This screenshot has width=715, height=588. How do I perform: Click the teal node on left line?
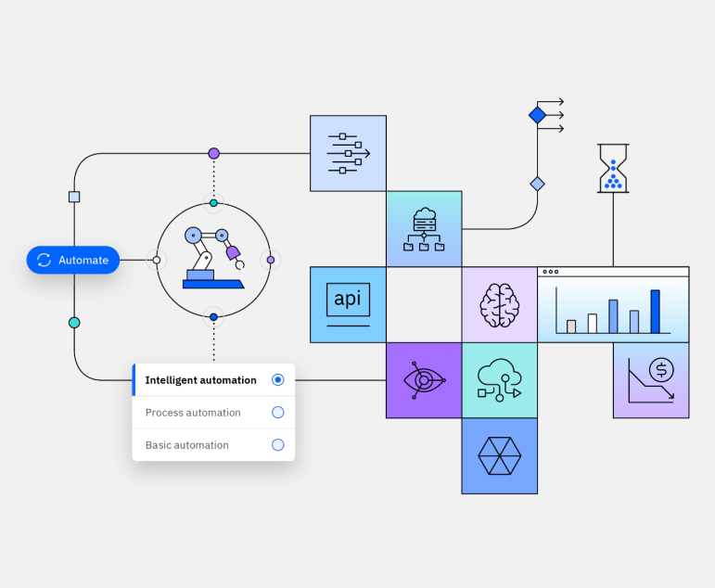(x=74, y=323)
